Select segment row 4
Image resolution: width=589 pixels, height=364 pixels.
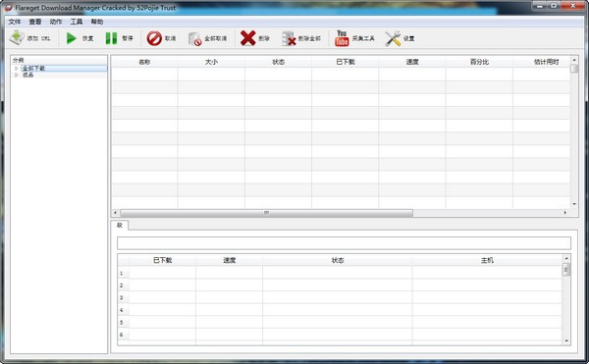point(124,310)
